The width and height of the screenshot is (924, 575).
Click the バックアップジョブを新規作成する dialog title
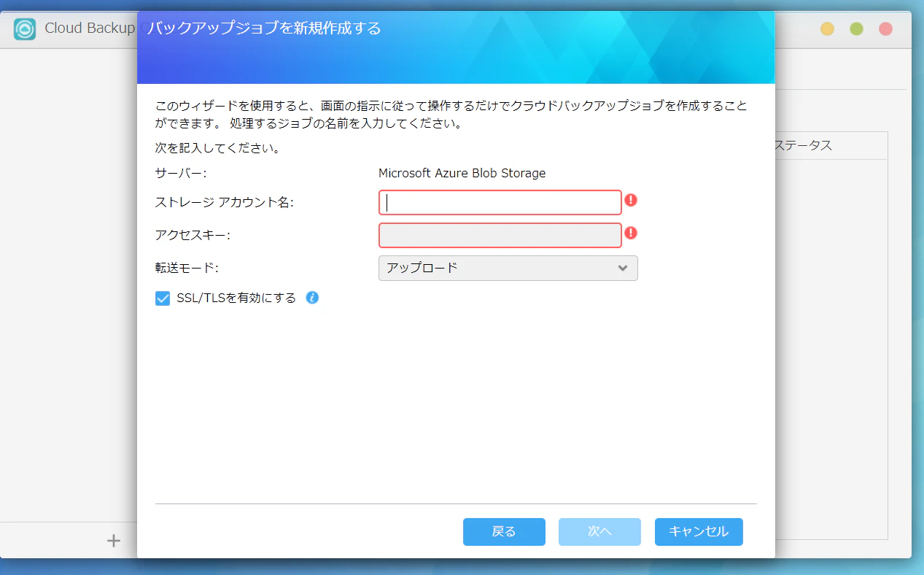coord(264,28)
